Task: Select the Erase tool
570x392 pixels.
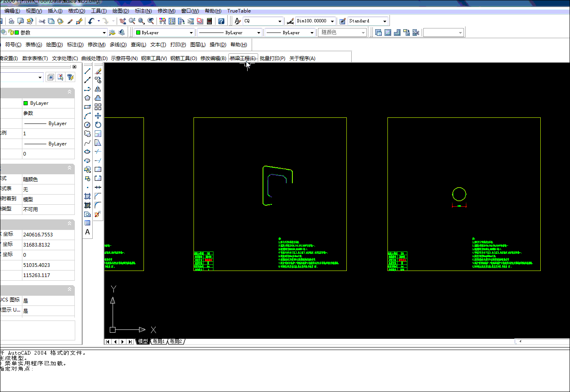Action: pyautogui.click(x=98, y=71)
